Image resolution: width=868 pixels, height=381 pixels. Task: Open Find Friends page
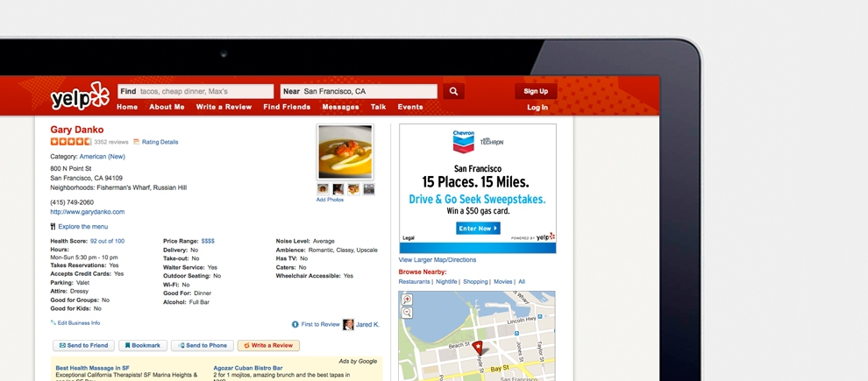287,107
